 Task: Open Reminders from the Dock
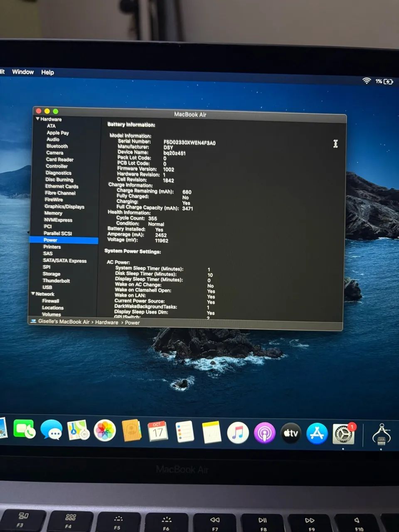click(x=185, y=432)
